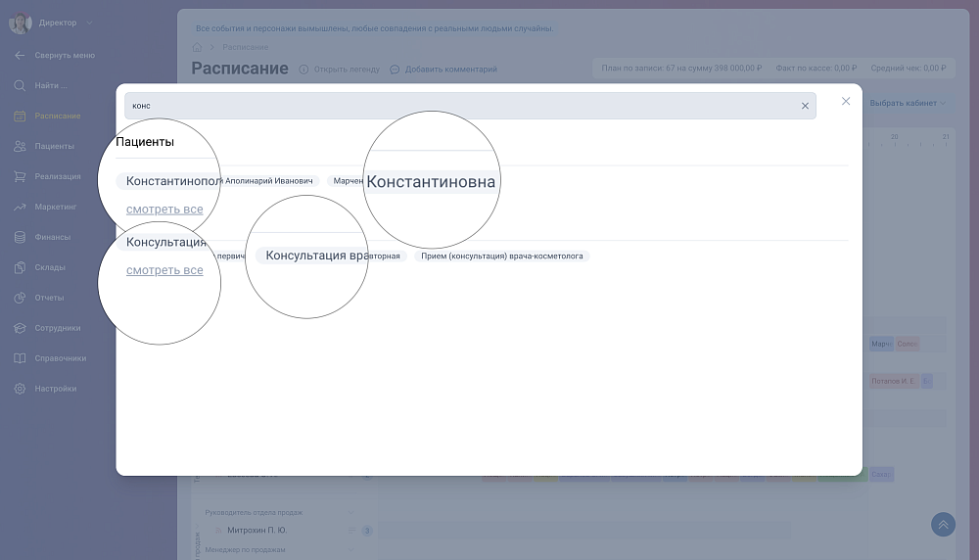Open the Расписание section in the sidebar
979x560 pixels.
click(57, 116)
